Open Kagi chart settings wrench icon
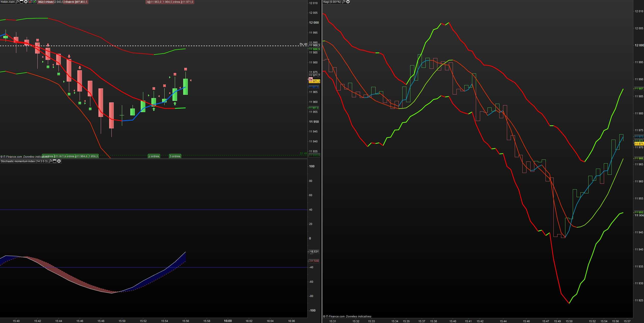This screenshot has height=323, width=644. point(344,2)
